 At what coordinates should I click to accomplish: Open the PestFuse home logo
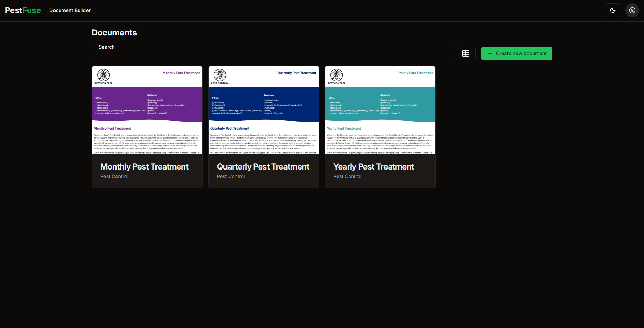click(x=23, y=10)
